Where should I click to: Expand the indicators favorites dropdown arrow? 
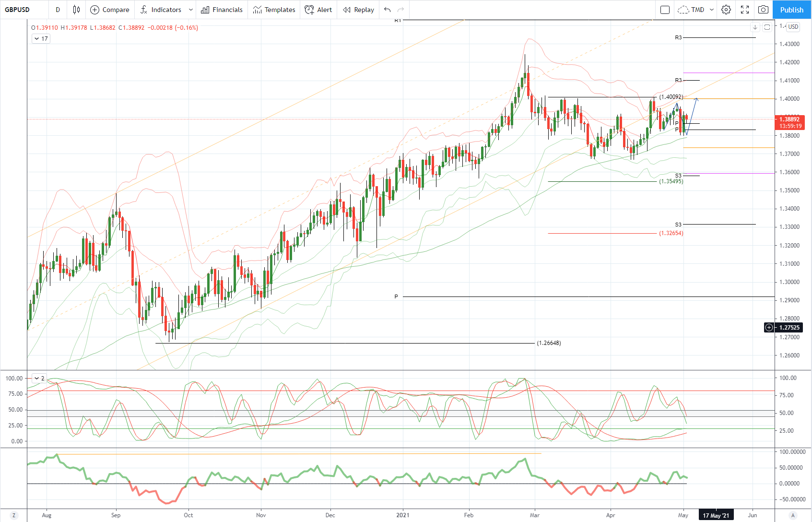click(x=191, y=10)
